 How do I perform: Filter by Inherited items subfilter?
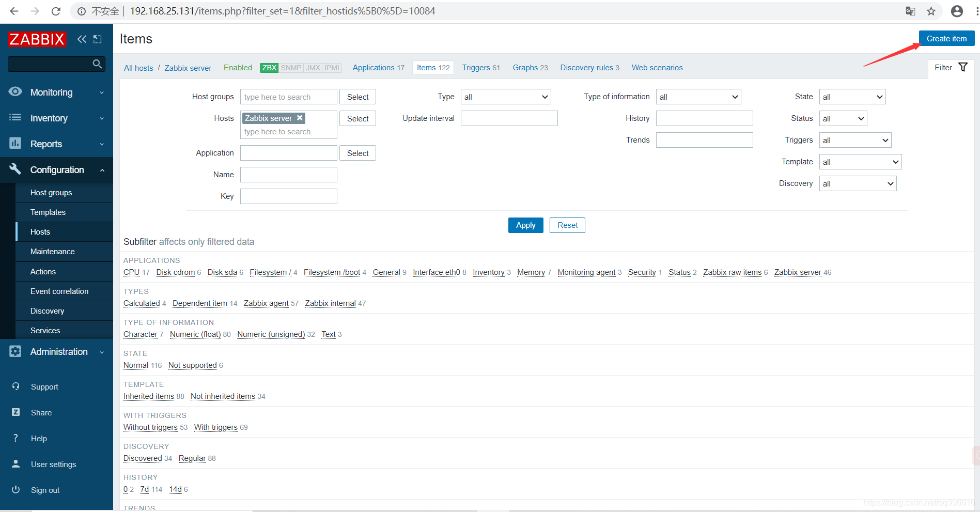pos(149,396)
